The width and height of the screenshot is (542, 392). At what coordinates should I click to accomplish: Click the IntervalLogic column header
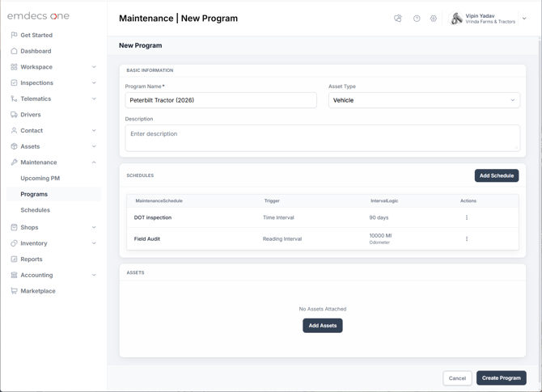click(x=384, y=200)
